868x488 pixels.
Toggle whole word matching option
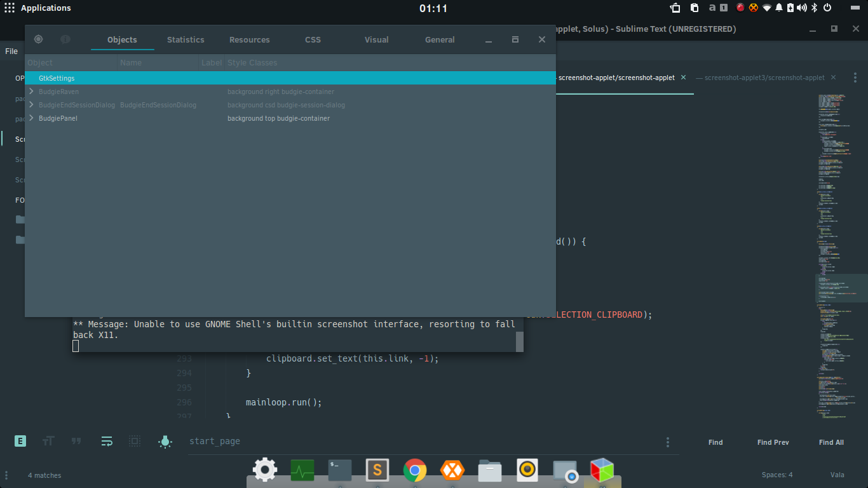click(76, 441)
